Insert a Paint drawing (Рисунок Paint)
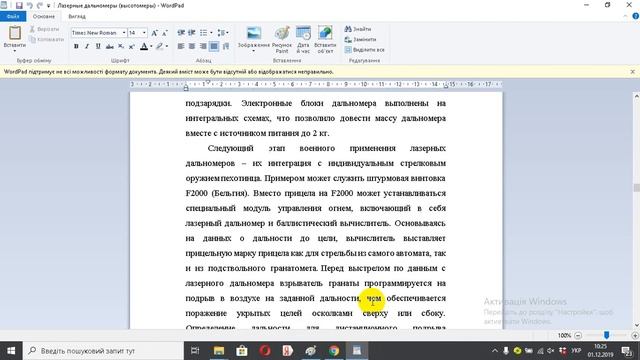 pos(282,39)
